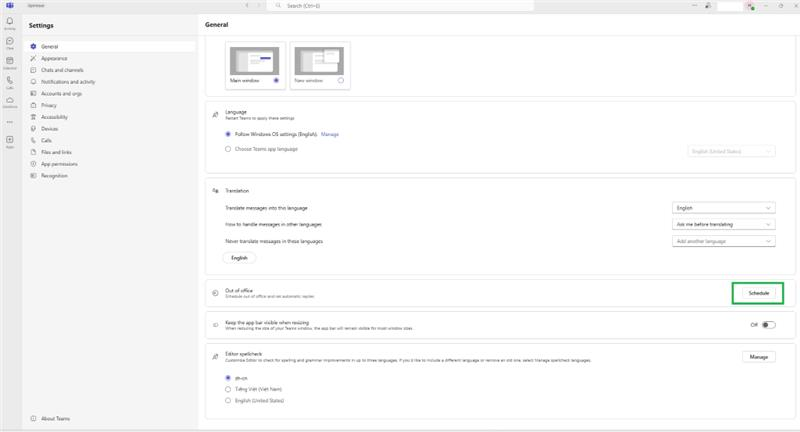Click the 'Translate messages into this language' label

point(266,208)
